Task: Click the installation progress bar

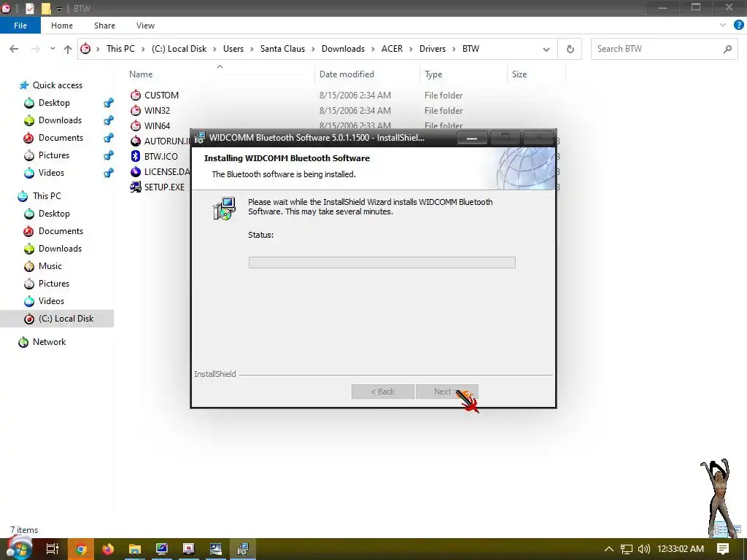Action: pos(382,262)
